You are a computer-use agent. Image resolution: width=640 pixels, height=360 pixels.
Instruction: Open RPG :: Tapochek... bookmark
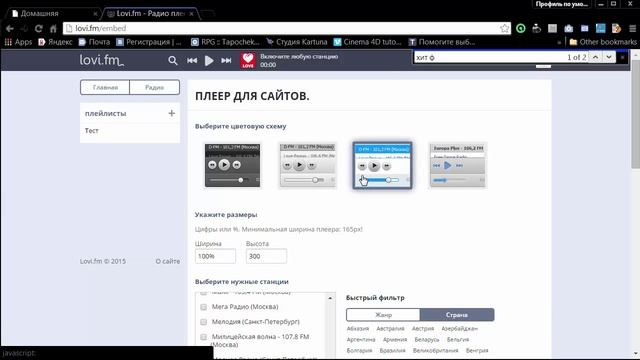tap(225, 42)
